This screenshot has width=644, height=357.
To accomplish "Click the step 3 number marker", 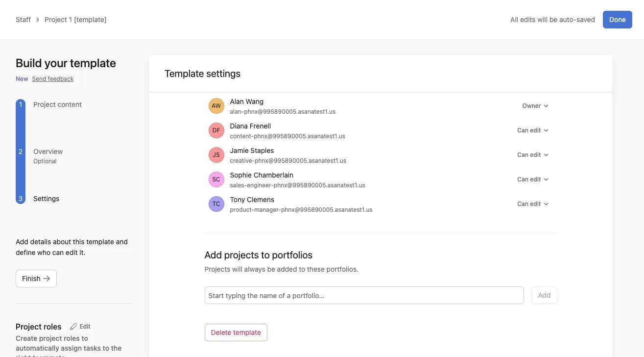I will pyautogui.click(x=21, y=199).
